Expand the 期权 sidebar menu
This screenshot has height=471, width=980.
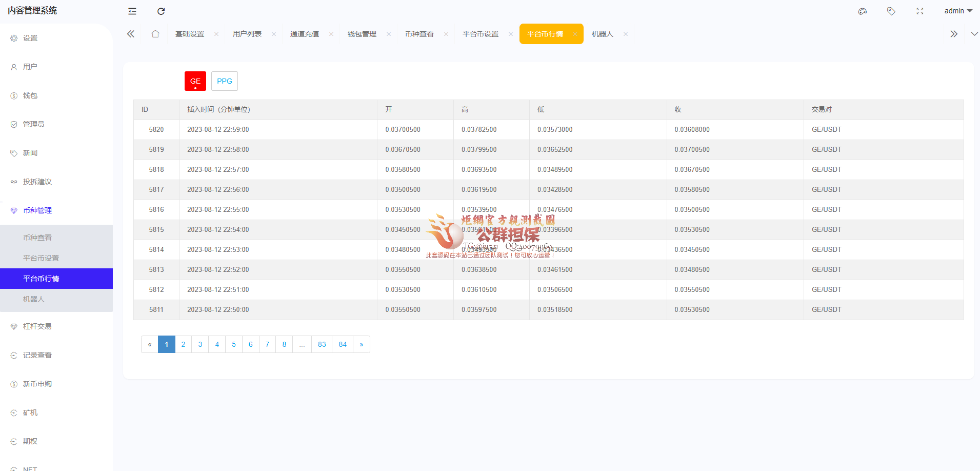tap(56, 441)
